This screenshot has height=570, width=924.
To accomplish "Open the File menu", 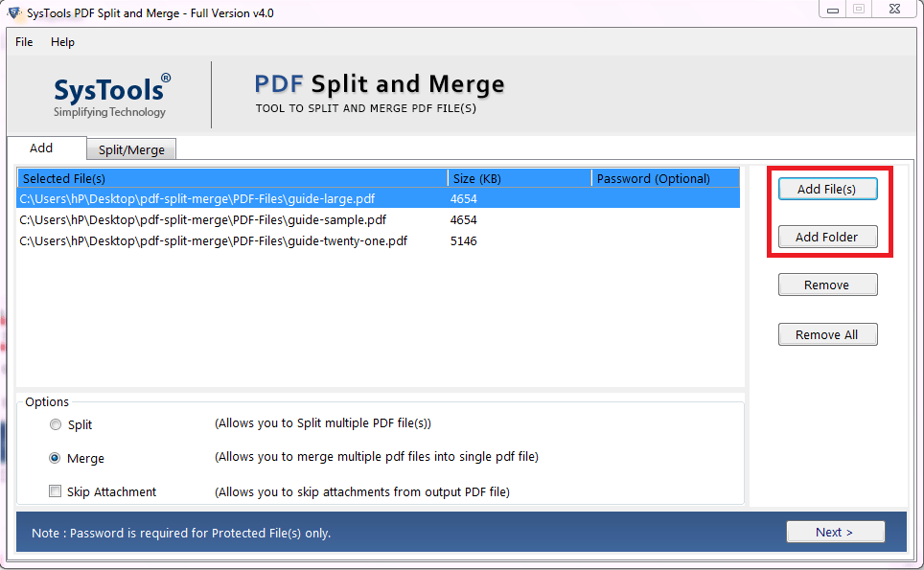I will (23, 42).
